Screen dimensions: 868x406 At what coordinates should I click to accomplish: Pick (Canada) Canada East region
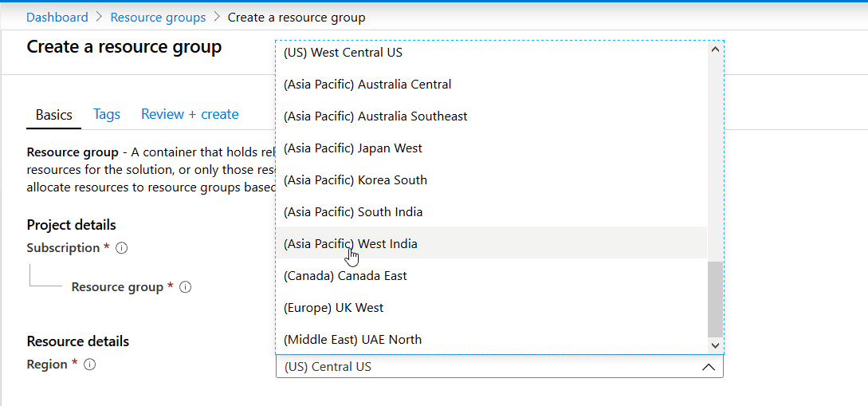(491, 275)
